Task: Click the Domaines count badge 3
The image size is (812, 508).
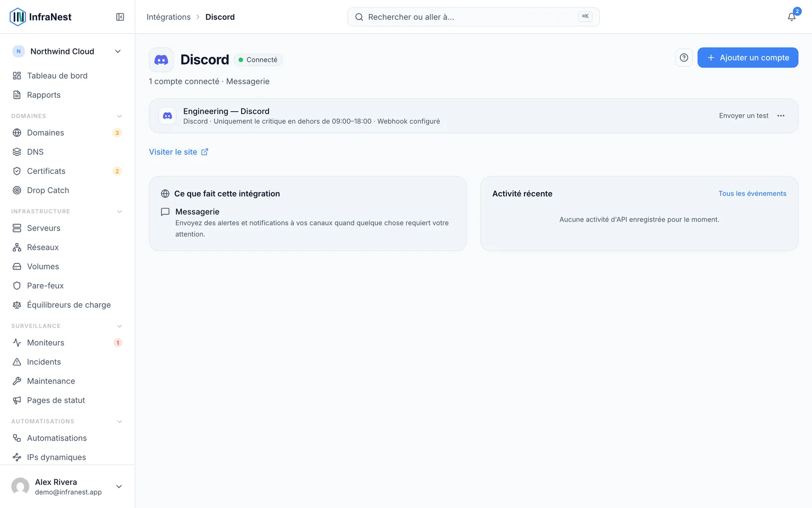Action: coord(117,133)
